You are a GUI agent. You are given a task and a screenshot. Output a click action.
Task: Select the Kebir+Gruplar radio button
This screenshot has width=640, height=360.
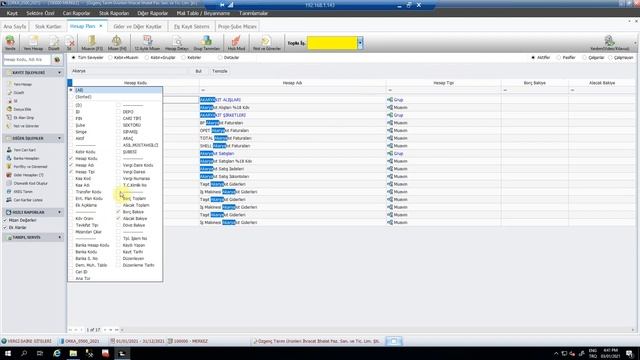point(147,58)
